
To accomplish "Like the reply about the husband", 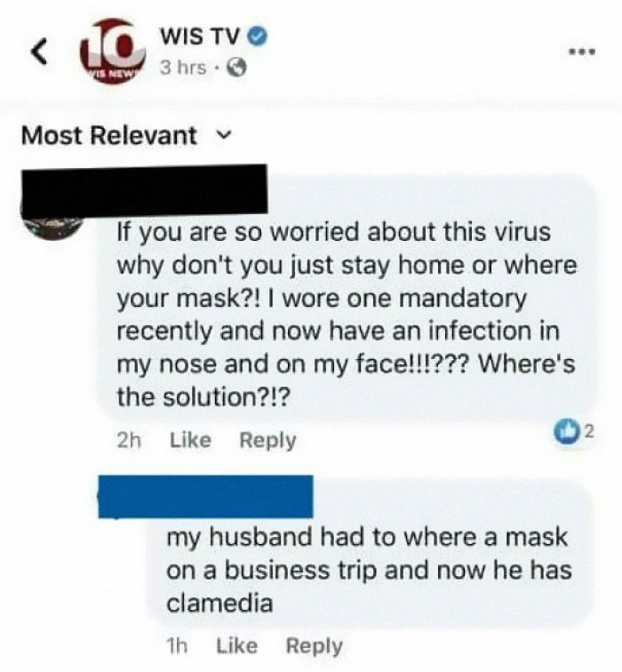I will coord(237,646).
